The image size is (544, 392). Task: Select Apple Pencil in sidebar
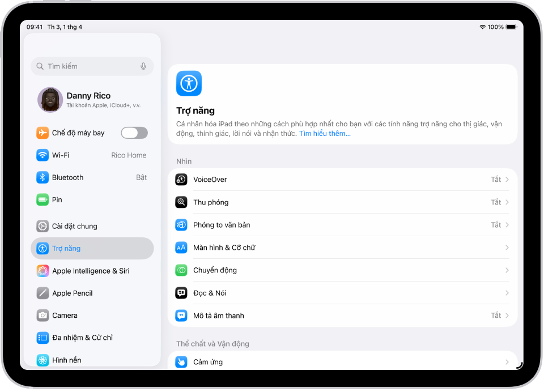pyautogui.click(x=92, y=293)
